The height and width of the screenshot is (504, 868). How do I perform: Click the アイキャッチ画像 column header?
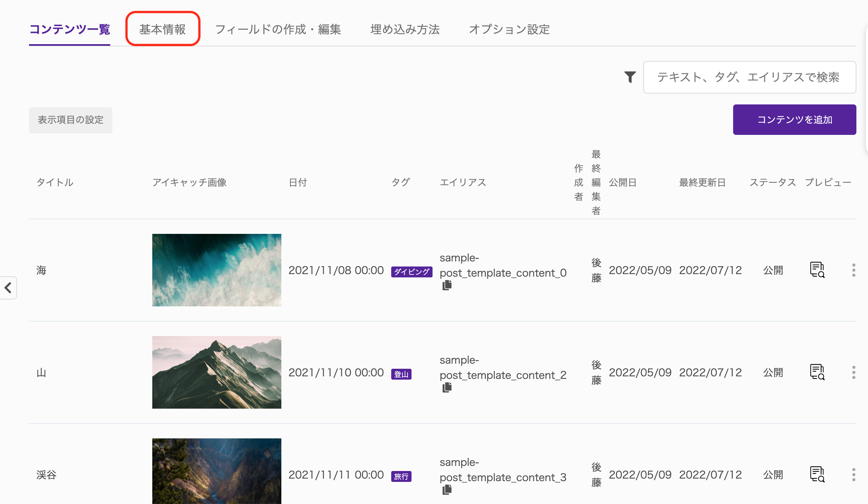190,182
